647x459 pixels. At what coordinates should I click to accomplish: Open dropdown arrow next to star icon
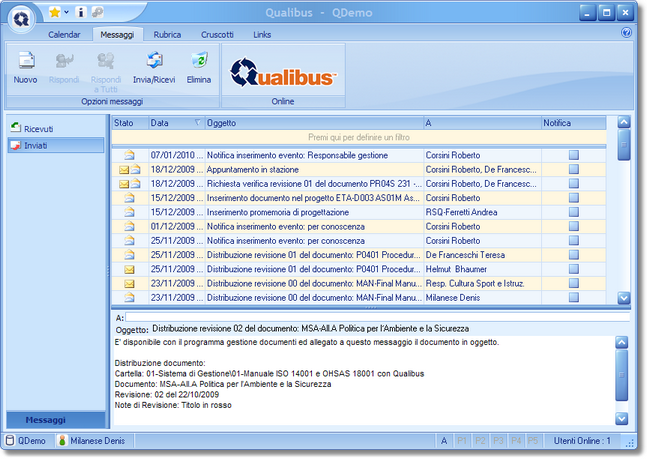67,12
